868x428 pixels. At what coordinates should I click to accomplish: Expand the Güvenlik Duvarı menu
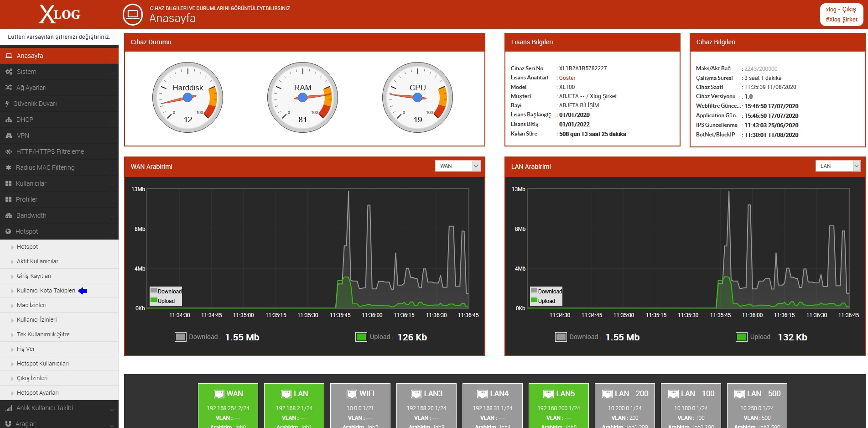(59, 104)
